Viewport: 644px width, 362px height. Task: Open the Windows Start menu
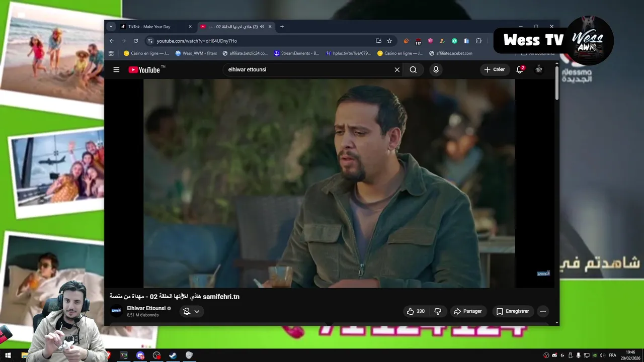[8, 355]
